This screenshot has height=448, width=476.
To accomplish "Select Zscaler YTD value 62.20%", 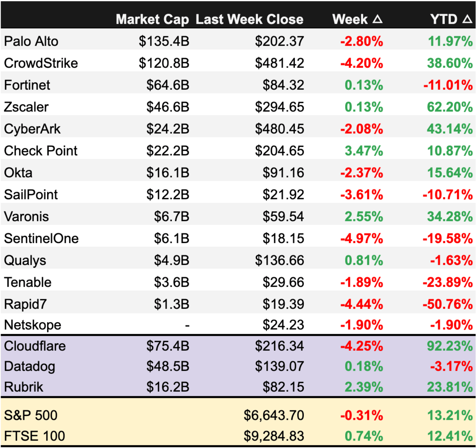I will click(450, 107).
